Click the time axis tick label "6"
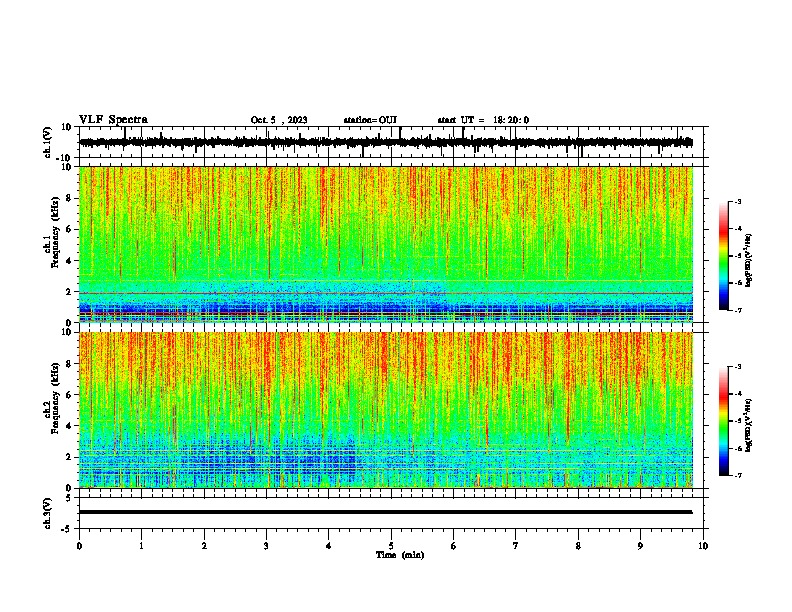 coord(454,546)
